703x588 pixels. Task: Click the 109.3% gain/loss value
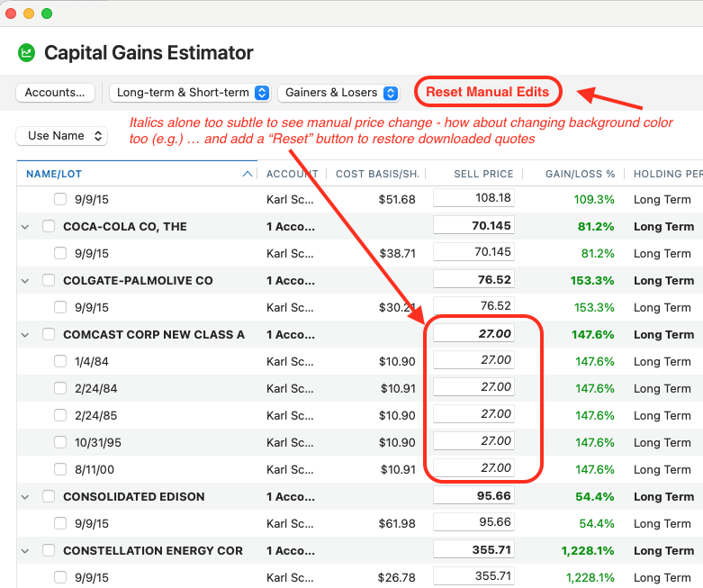coord(594,200)
